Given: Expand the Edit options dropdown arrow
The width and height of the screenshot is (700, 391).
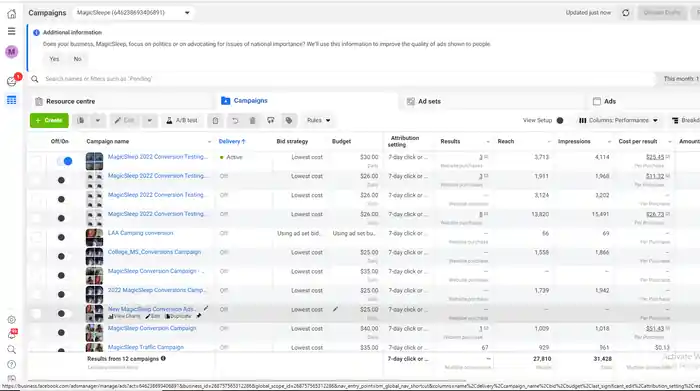Looking at the screenshot, I should [150, 121].
